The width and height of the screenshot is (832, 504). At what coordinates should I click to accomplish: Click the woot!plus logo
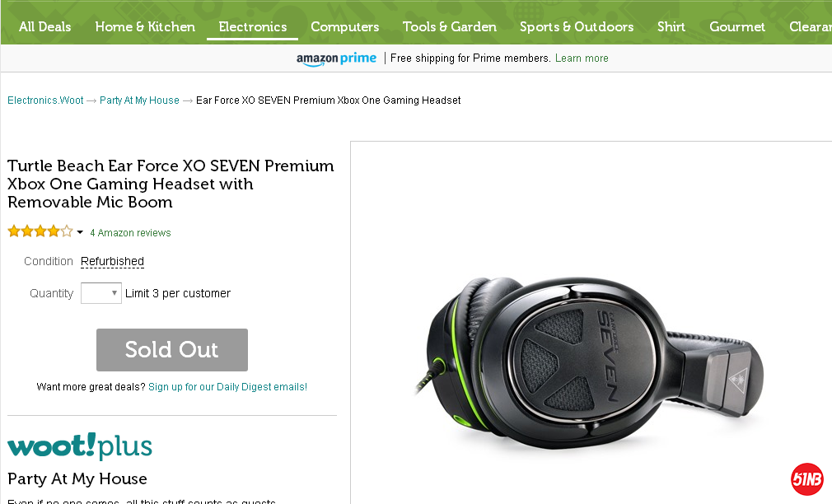pos(80,446)
